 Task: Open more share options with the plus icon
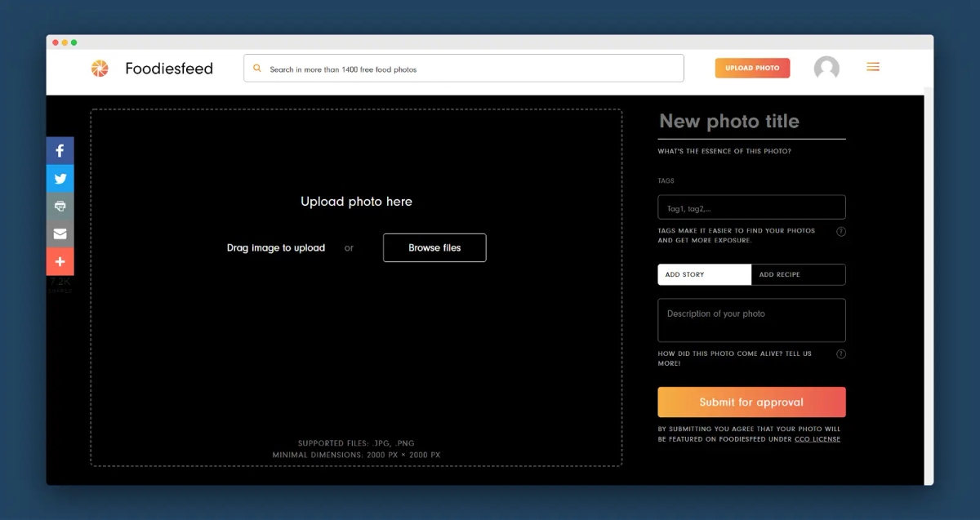(x=60, y=262)
